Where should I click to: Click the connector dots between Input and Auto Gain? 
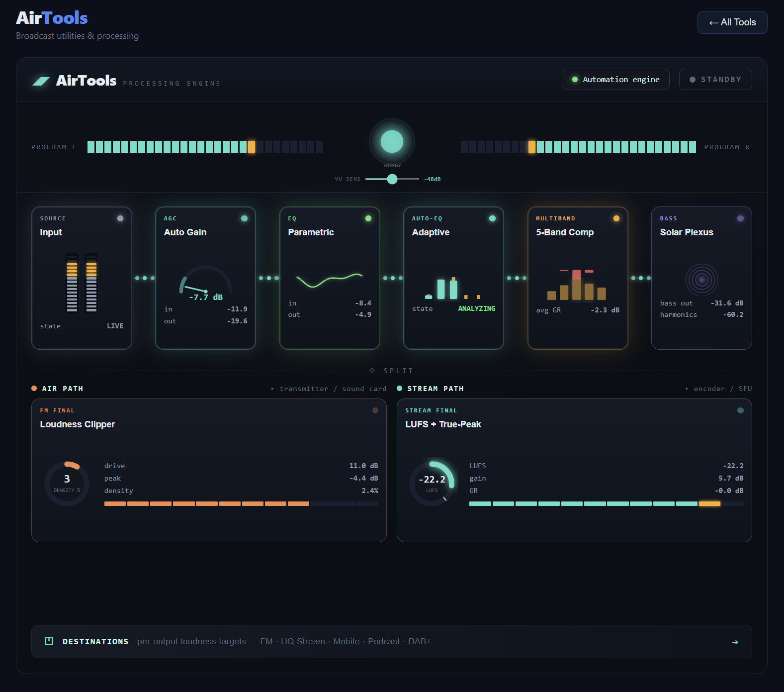tap(145, 278)
